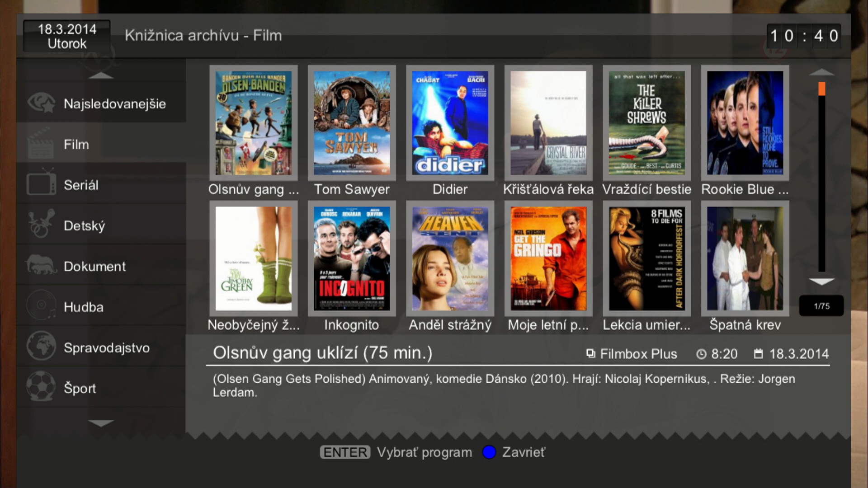Screen dimensions: 868x488
Task: Select the Heaven Sent poster
Action: [x=450, y=258]
